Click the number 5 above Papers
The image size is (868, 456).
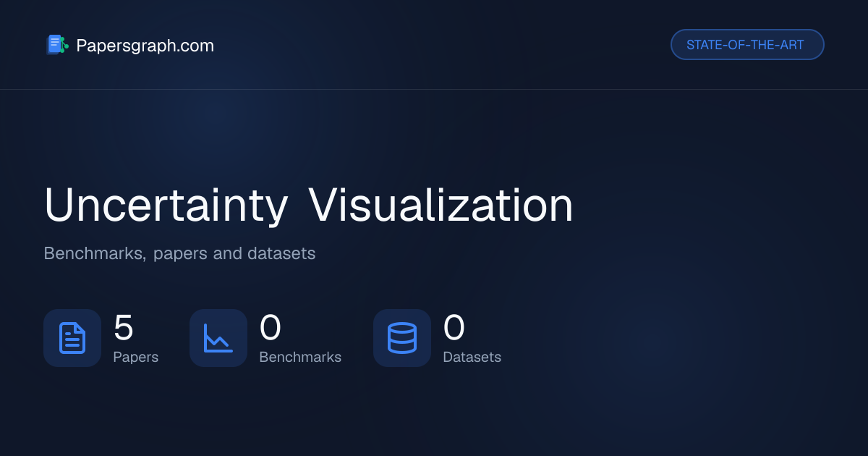[124, 327]
